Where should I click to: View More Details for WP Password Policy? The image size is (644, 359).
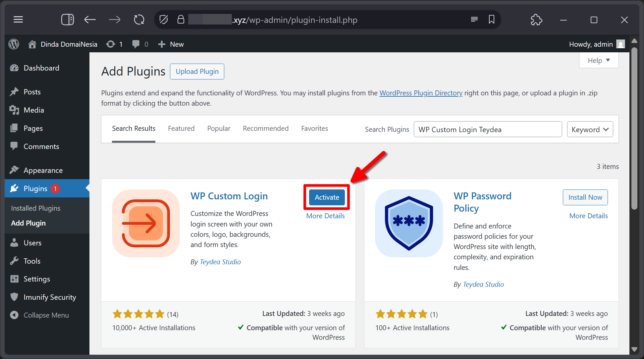(x=588, y=216)
